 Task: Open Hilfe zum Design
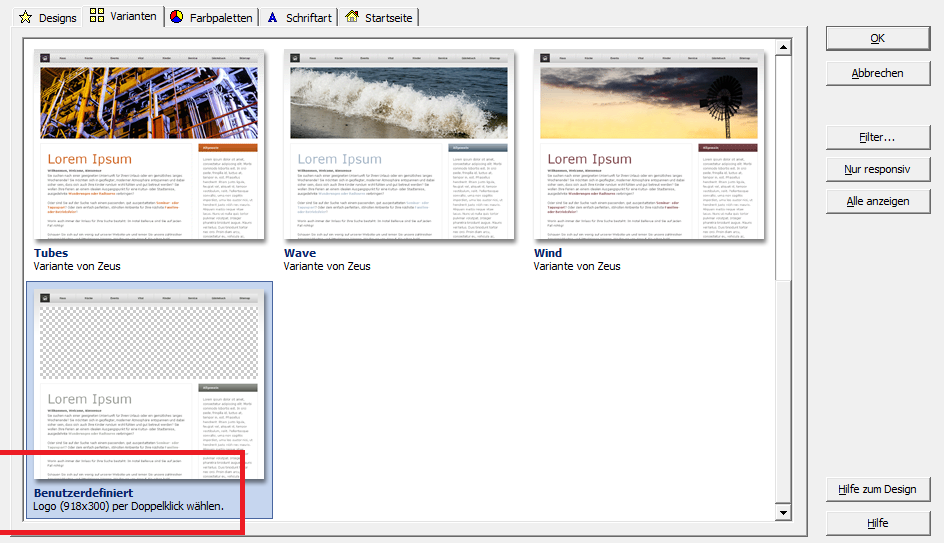coord(878,489)
